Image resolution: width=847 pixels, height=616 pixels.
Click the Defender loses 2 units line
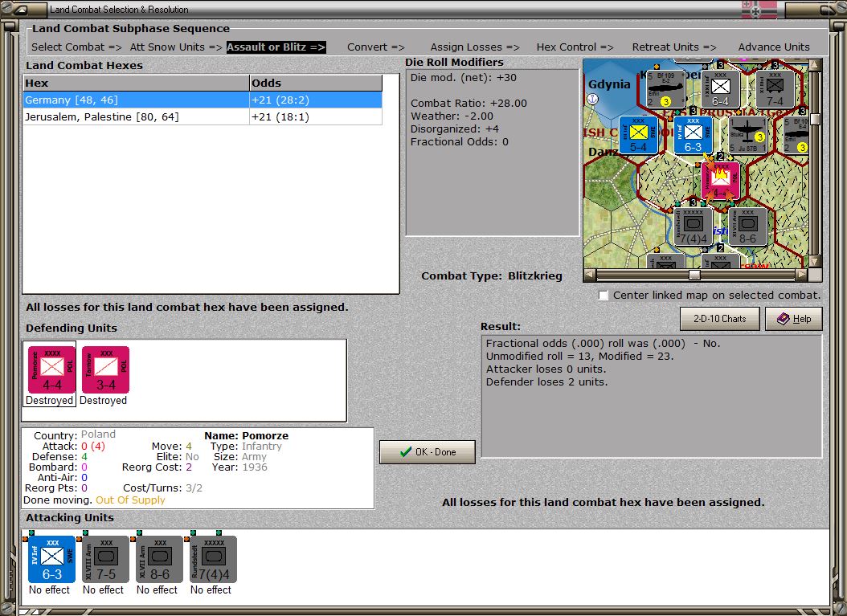coord(546,382)
